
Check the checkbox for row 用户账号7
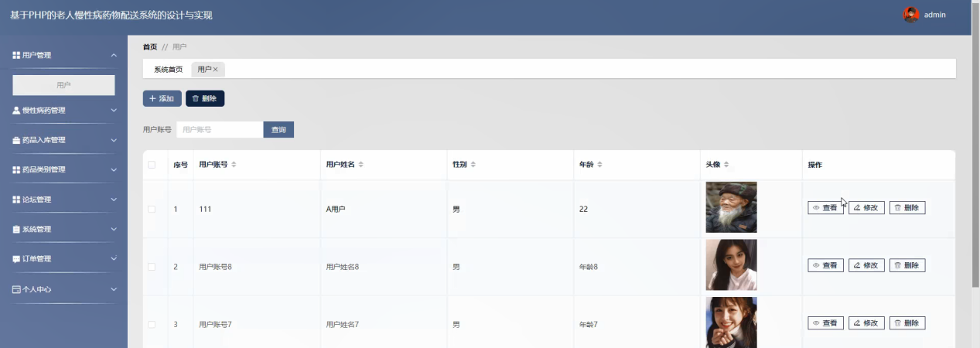152,324
